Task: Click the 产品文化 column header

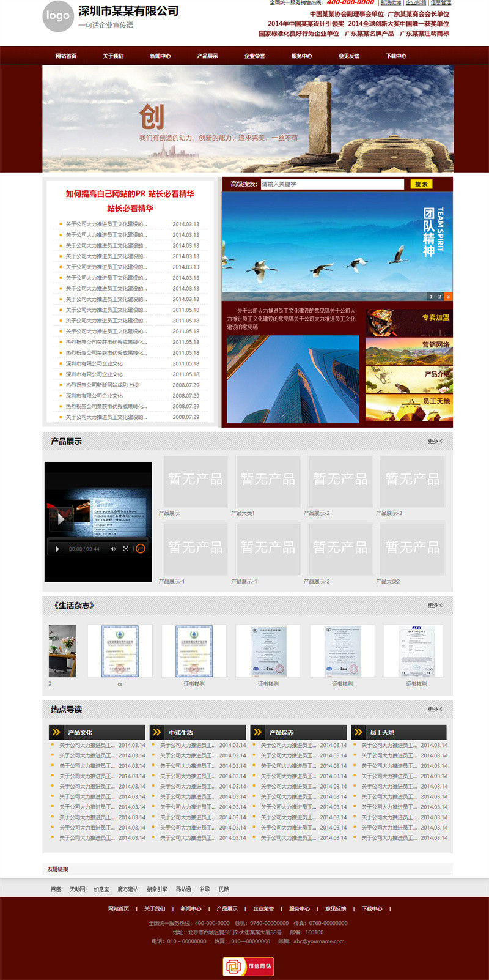Action: pyautogui.click(x=97, y=732)
